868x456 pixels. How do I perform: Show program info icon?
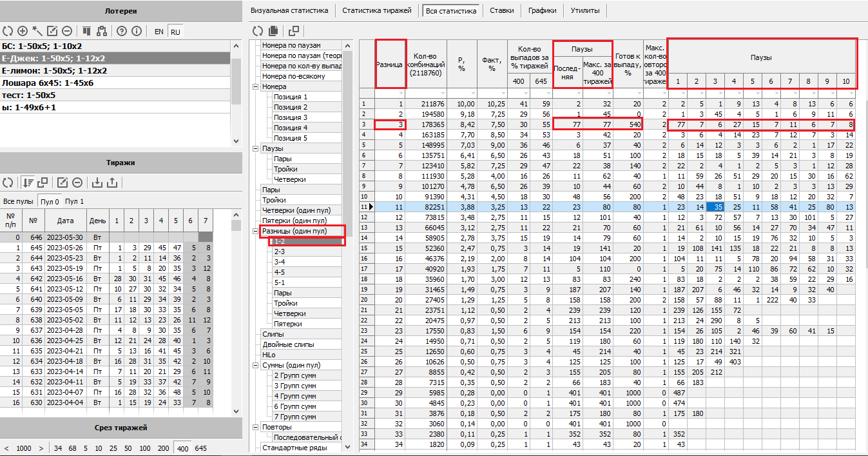[x=136, y=31]
